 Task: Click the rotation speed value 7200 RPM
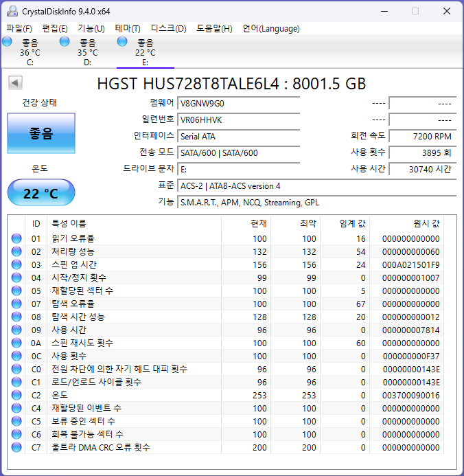423,136
